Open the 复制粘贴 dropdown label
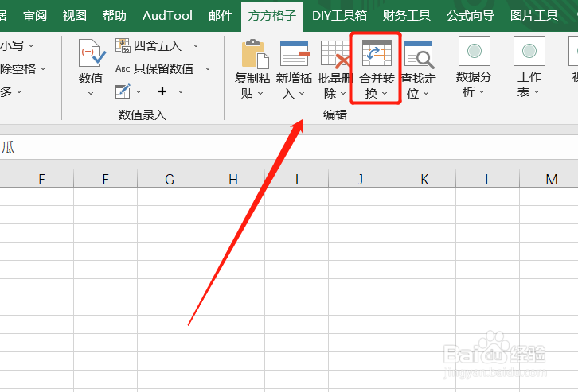Image resolution: width=578 pixels, height=392 pixels. tap(252, 85)
